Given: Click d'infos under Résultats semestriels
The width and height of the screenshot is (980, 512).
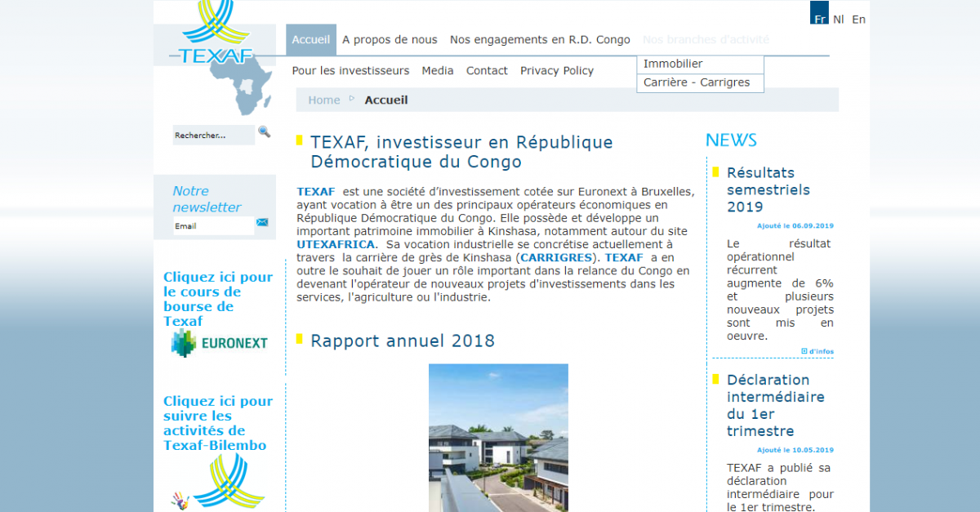Looking at the screenshot, I should point(817,351).
